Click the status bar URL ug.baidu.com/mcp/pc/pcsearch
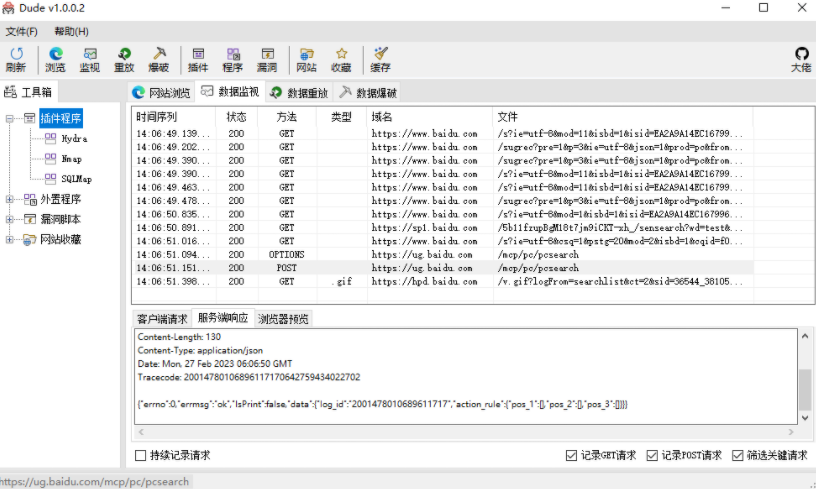 point(95,482)
